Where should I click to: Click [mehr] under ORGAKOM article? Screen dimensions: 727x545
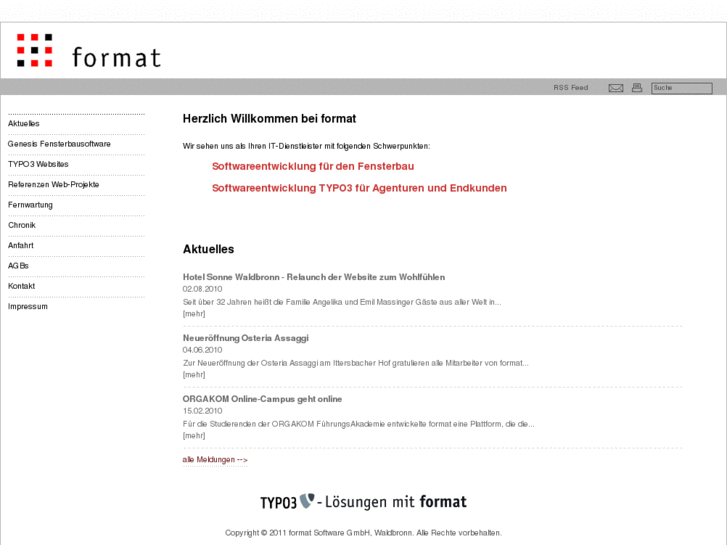[x=194, y=436]
